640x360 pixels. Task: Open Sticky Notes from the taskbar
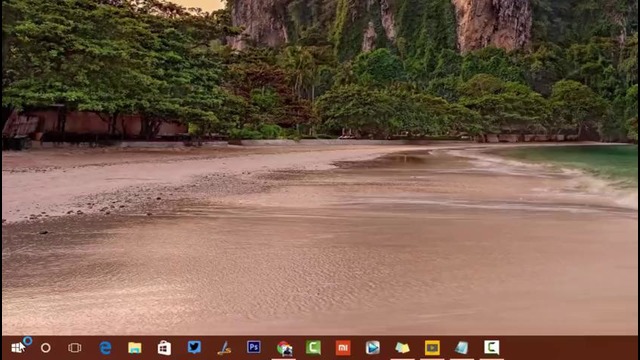coord(402,348)
